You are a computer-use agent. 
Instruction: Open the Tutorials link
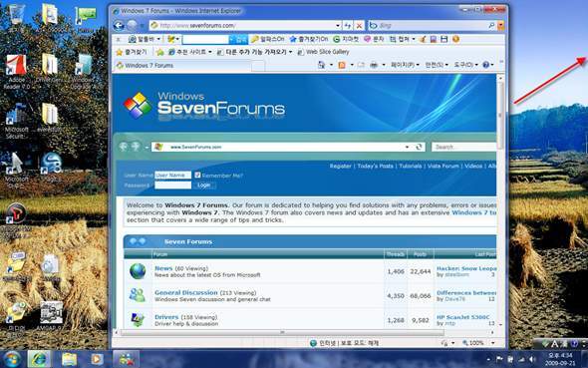(411, 166)
